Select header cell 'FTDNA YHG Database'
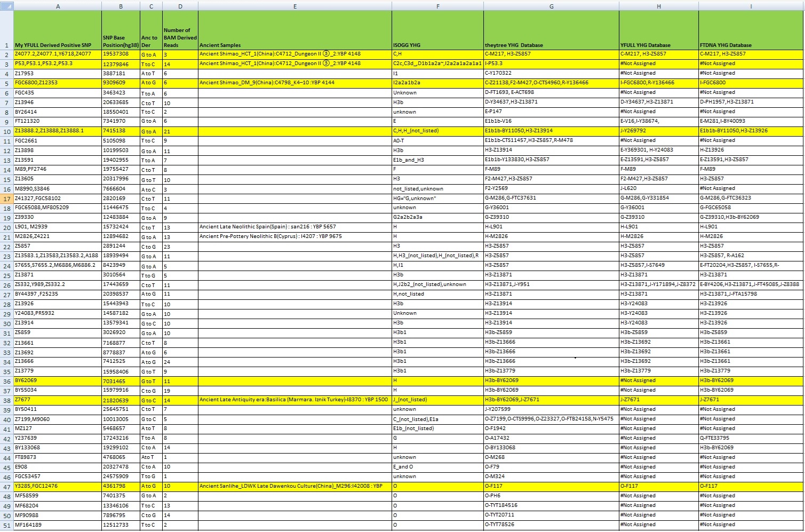This screenshot has width=805, height=532. coord(751,30)
